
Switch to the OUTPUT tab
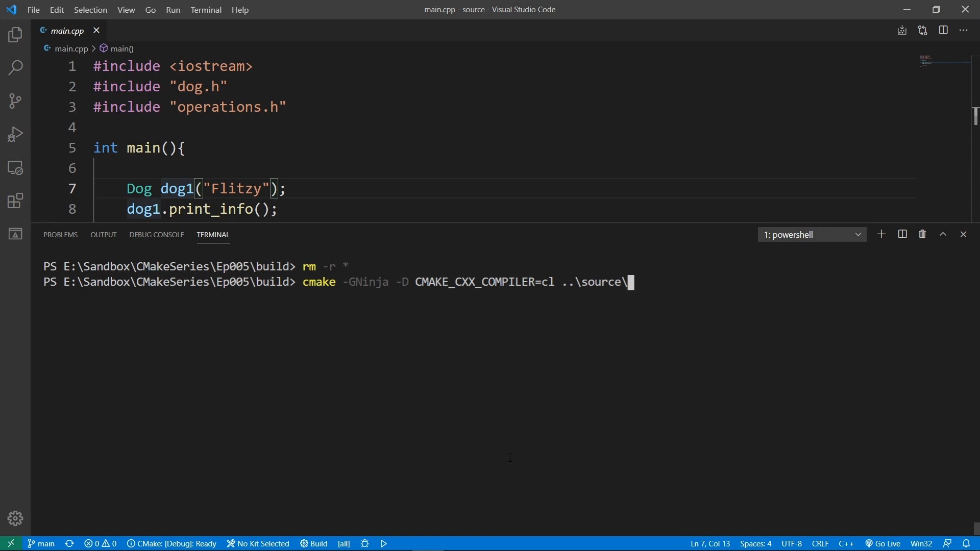[x=103, y=234]
